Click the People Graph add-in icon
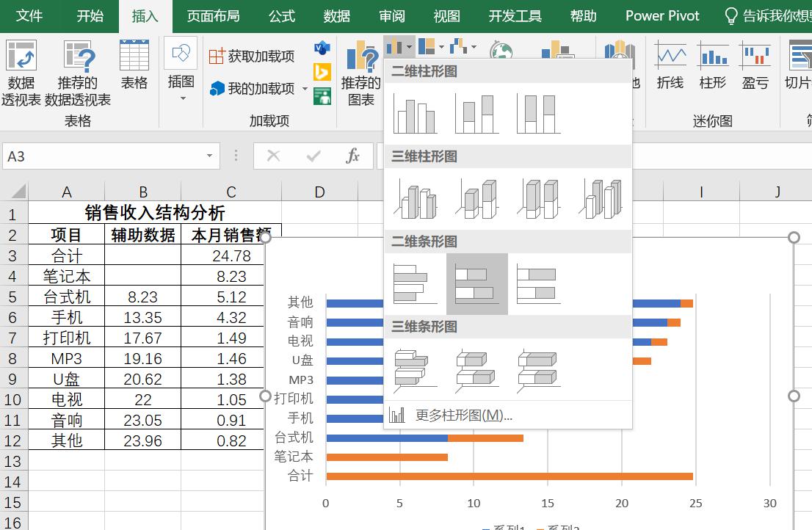 click(x=322, y=95)
